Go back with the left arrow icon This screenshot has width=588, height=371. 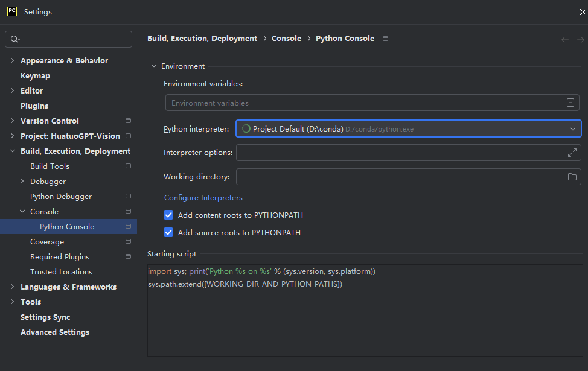coord(564,40)
